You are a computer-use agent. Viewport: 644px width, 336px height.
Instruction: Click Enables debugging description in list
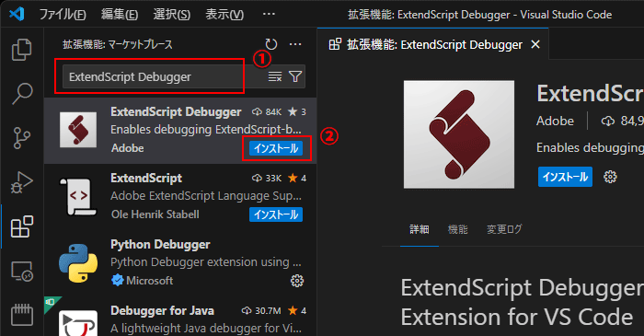tap(206, 130)
